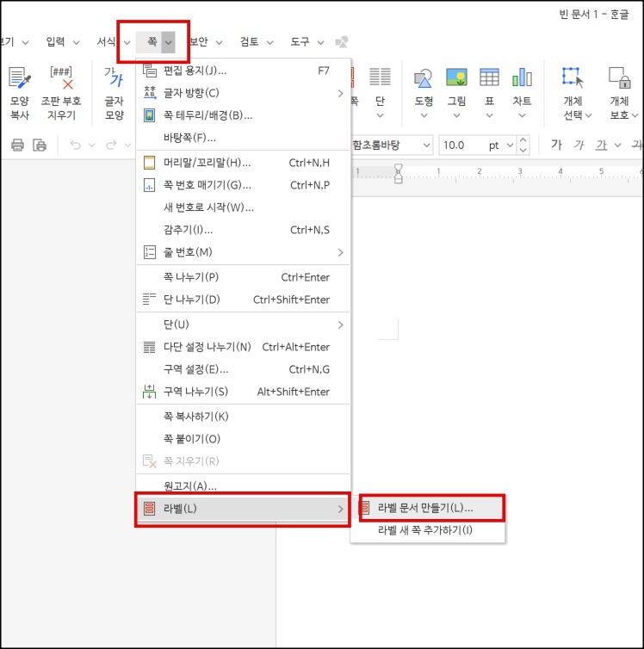Screen dimensions: 644x649
Task: Open the 검토 menu dropdown
Action: coord(269,42)
